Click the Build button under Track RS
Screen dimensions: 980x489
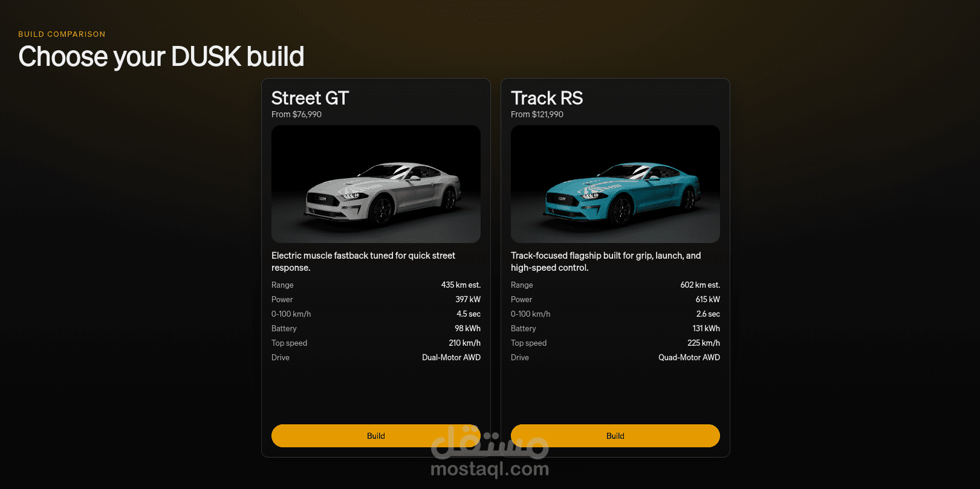coord(615,436)
